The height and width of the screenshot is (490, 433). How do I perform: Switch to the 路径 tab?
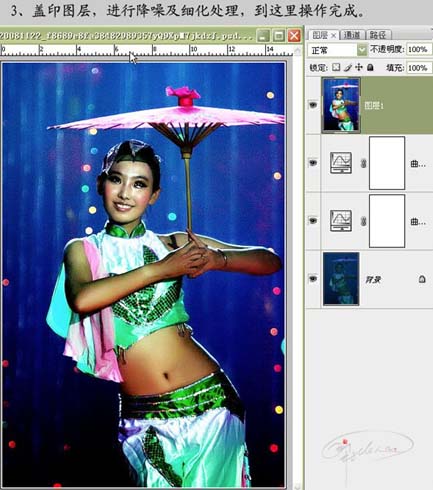pos(378,35)
